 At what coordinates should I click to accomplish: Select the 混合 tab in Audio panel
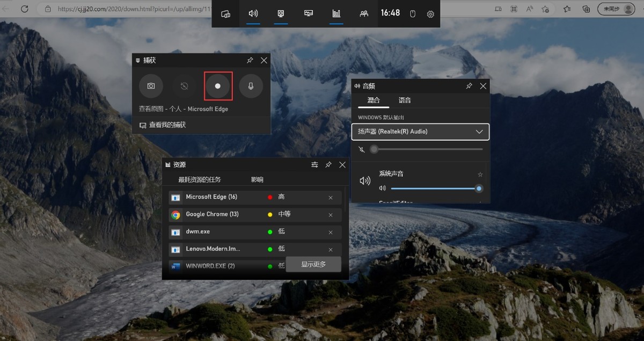(374, 100)
